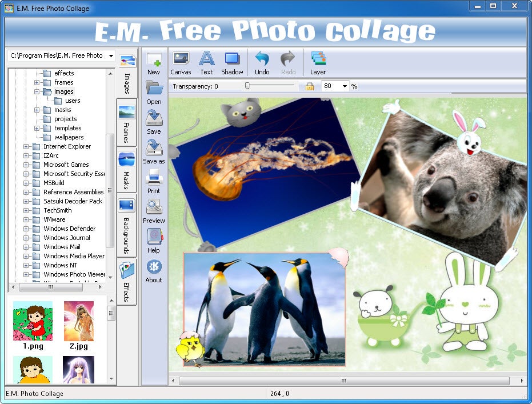
Task: Click the Save as icon
Action: (154, 151)
